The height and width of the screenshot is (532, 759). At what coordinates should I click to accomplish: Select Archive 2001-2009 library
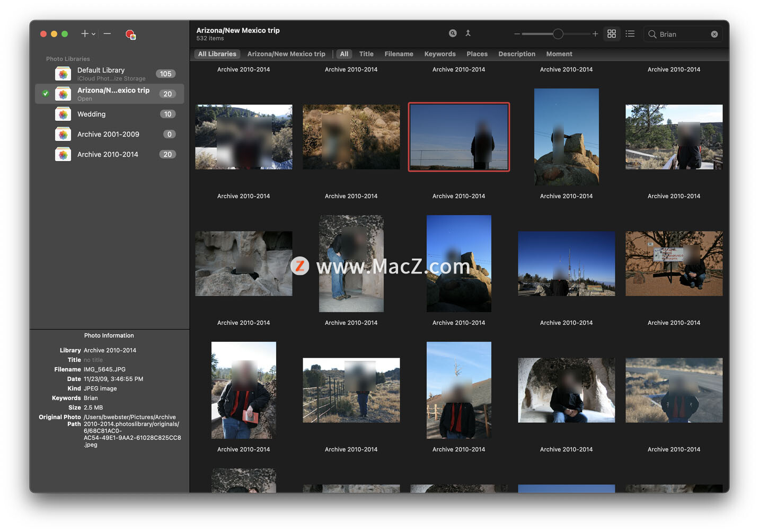110,134
